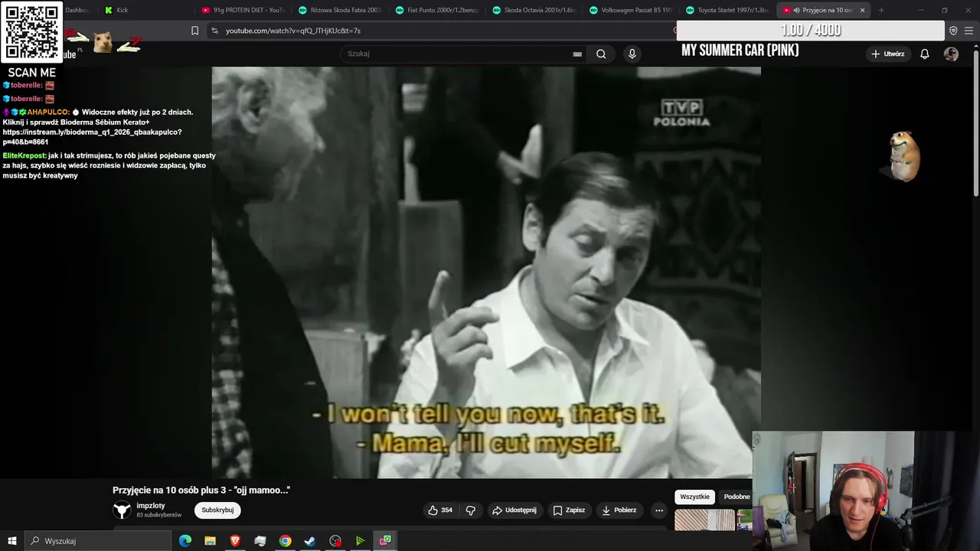Click Pobierz download button

click(x=619, y=510)
